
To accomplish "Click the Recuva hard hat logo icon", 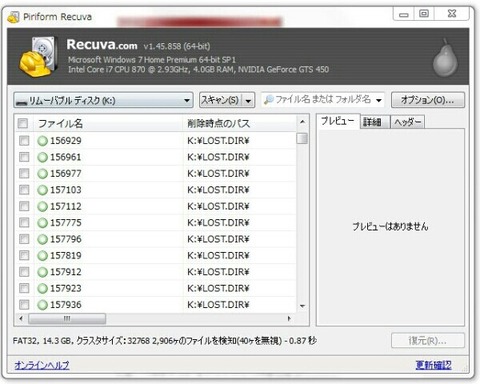I will (38, 57).
